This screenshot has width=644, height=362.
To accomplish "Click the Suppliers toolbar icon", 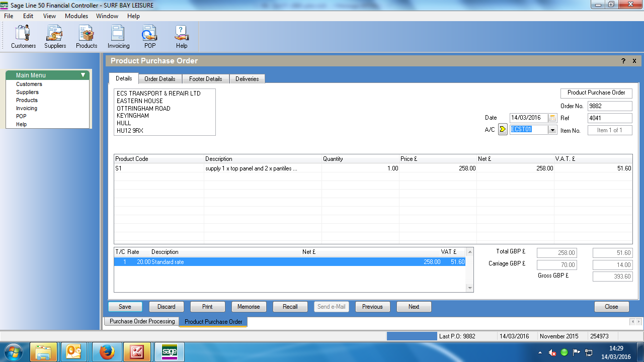I will pos(55,37).
